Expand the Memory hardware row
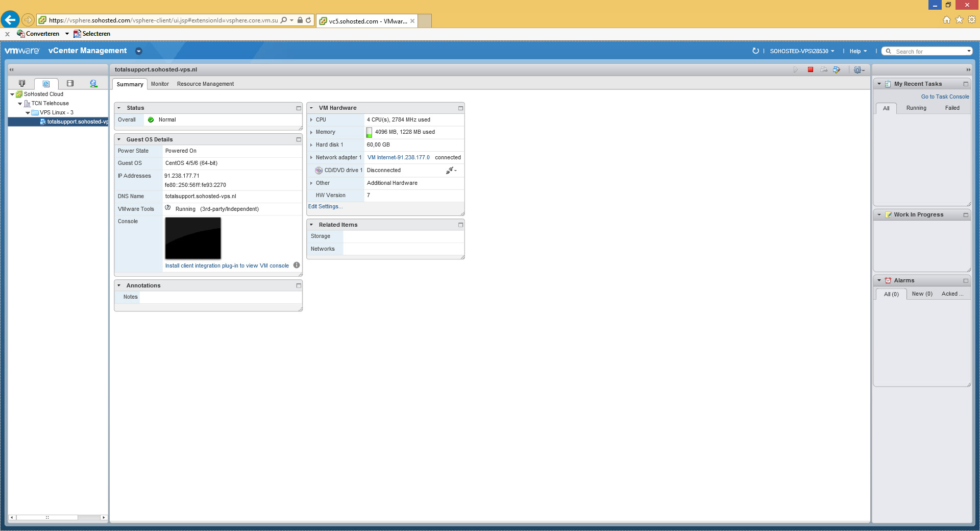The width and height of the screenshot is (980, 531). coord(311,132)
